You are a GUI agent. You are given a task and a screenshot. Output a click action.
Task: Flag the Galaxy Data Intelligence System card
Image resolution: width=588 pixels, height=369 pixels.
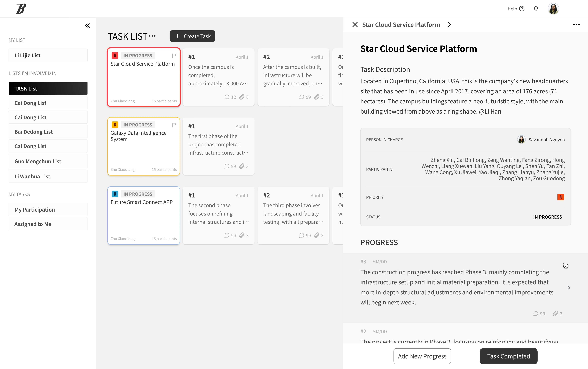174,125
